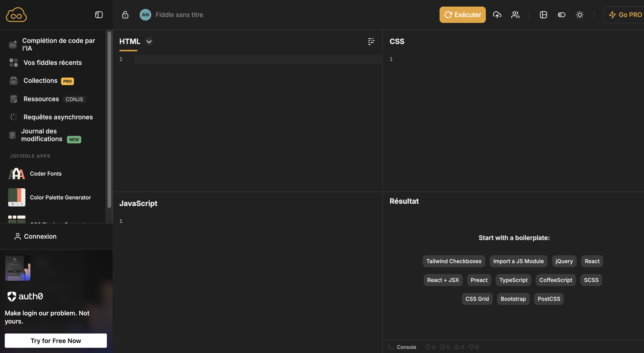Open Vos fiddles récents menu item

point(52,62)
